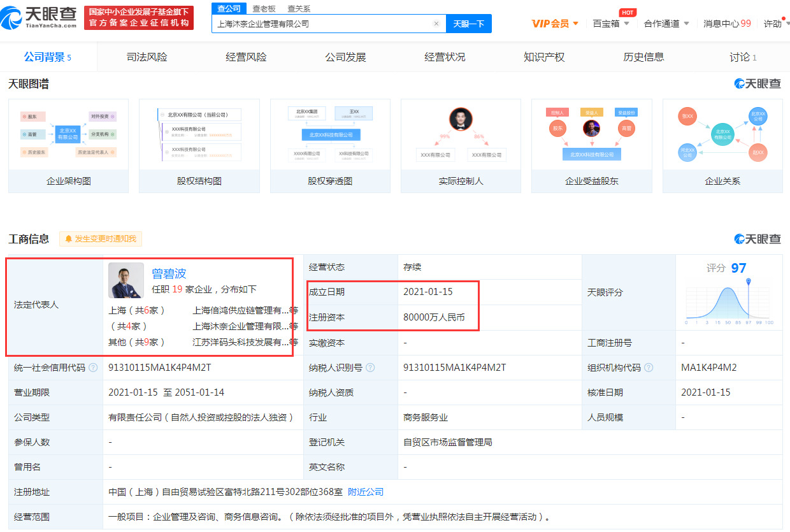790x532 pixels.
Task: Switch to the 查老板 search tab
Action: point(264,8)
